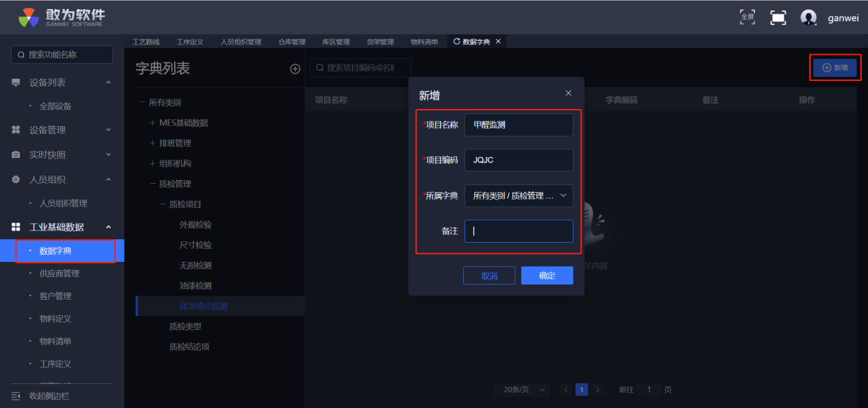Click the screen expand icon beside avatar
This screenshot has width=868, height=408.
[x=778, y=18]
